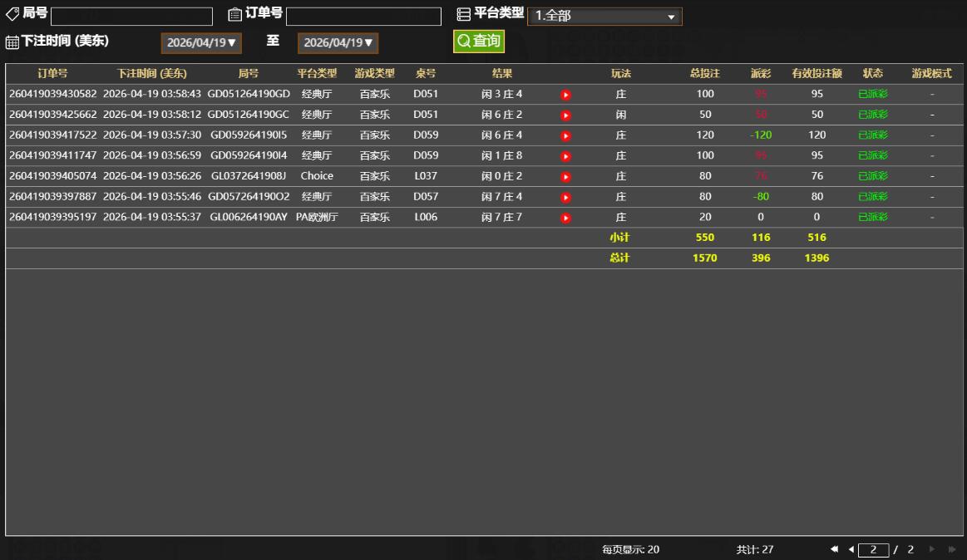Image resolution: width=967 pixels, height=560 pixels.
Task: Go to previous page arrow
Action: [851, 549]
